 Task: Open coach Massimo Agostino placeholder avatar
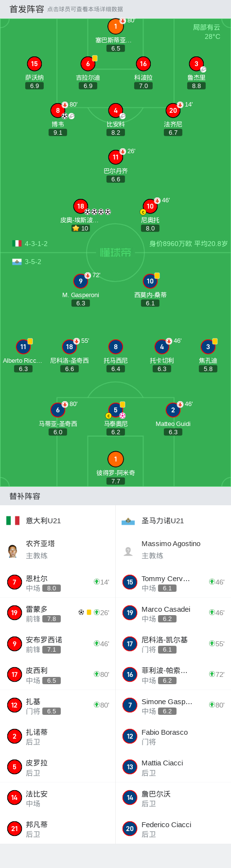click(x=128, y=550)
